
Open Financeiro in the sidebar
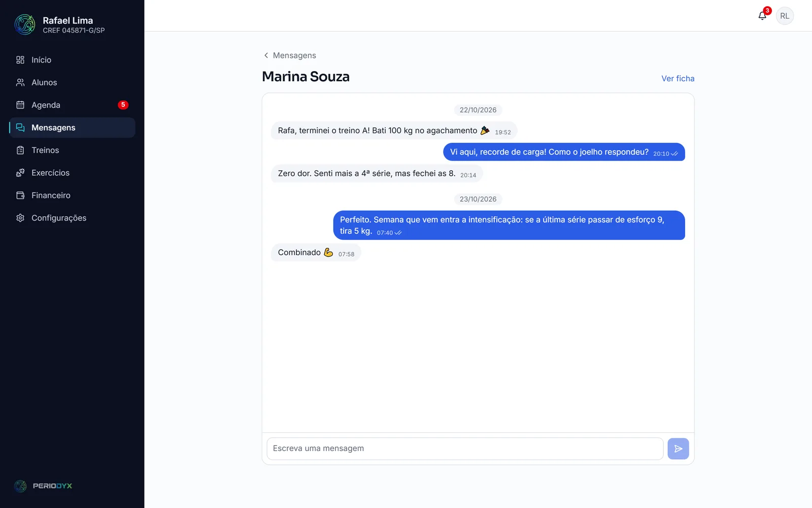coord(72,196)
